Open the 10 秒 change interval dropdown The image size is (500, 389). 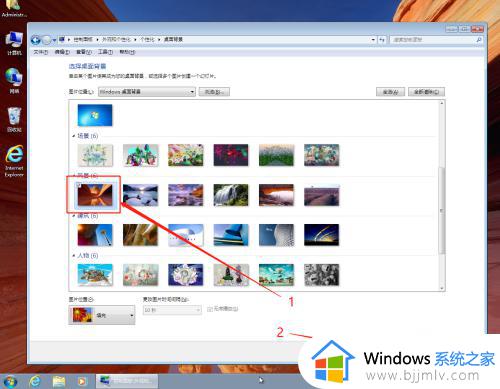pos(172,310)
